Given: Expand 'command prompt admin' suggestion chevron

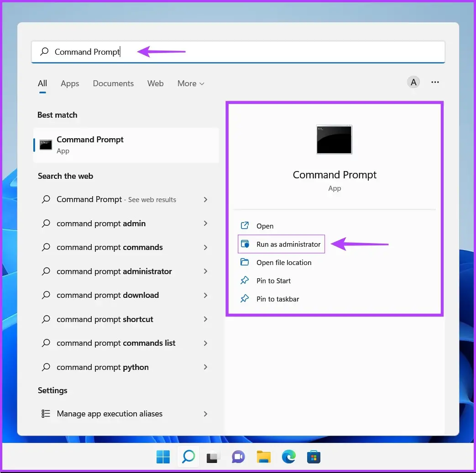Looking at the screenshot, I should click(205, 224).
